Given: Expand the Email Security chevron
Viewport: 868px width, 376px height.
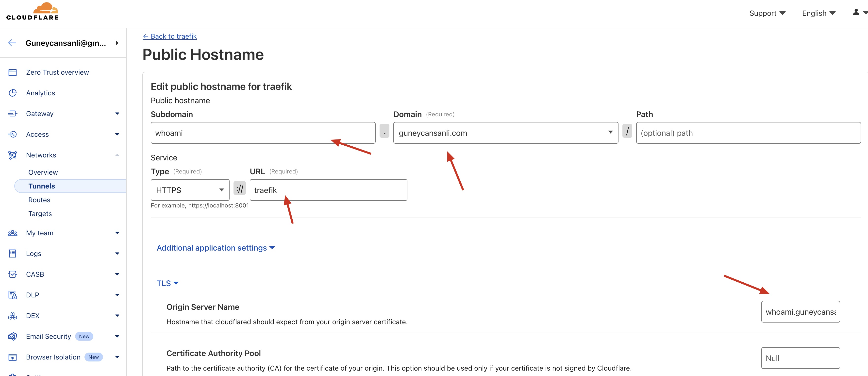Looking at the screenshot, I should click(x=117, y=336).
